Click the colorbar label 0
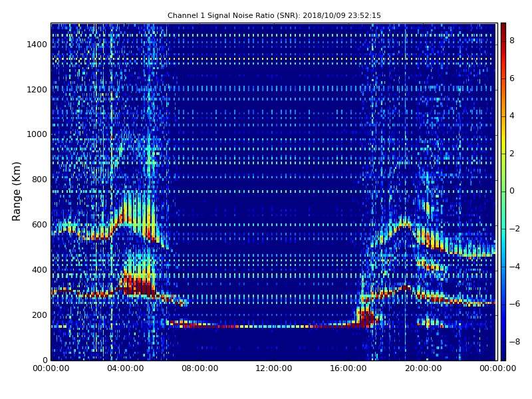 tap(512, 191)
